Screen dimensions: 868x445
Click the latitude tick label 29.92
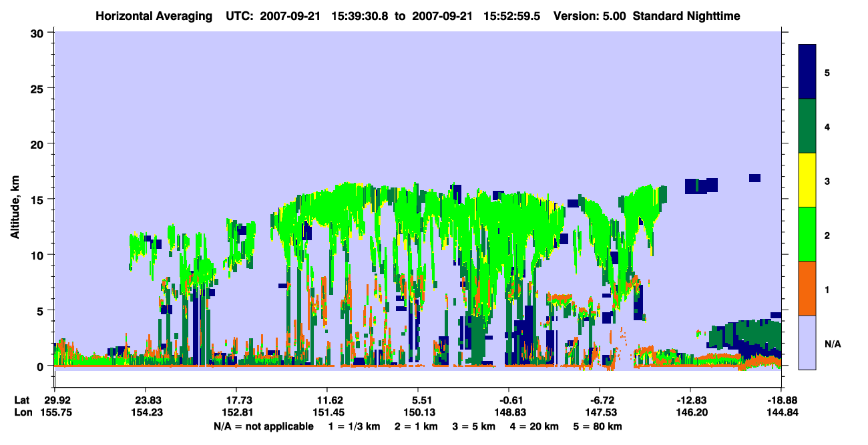click(x=54, y=400)
